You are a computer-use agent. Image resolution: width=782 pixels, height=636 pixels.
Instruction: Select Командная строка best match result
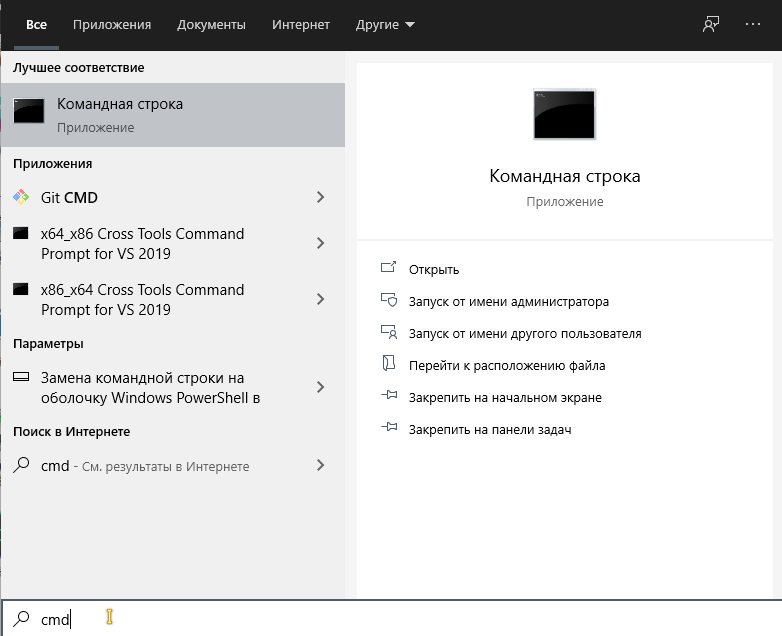tap(173, 115)
